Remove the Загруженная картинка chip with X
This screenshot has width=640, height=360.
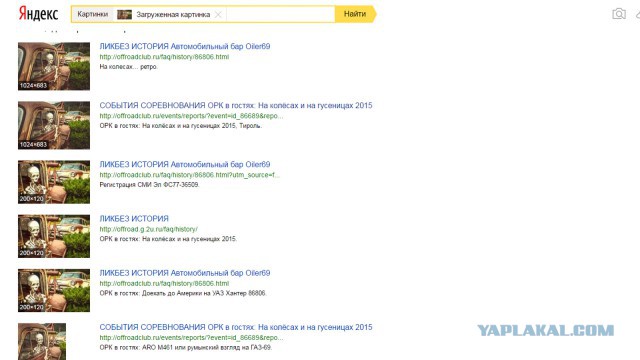pos(218,15)
